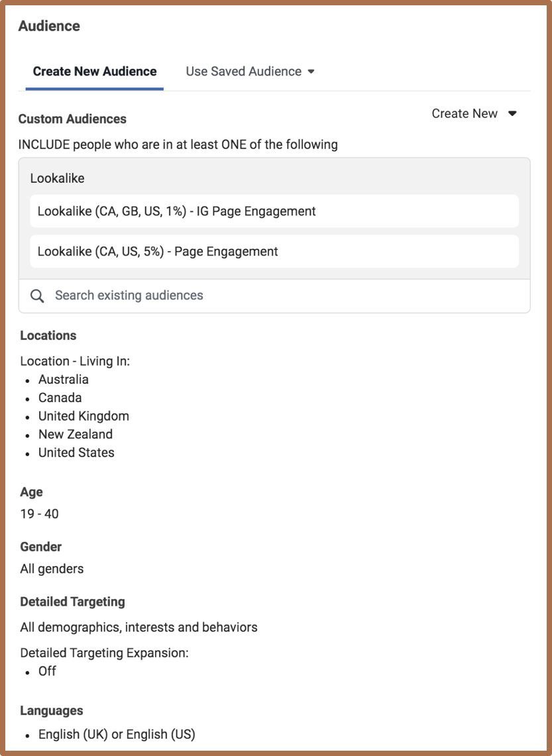552x756 pixels.
Task: Click the Custom Audiences heading
Action: 72,119
